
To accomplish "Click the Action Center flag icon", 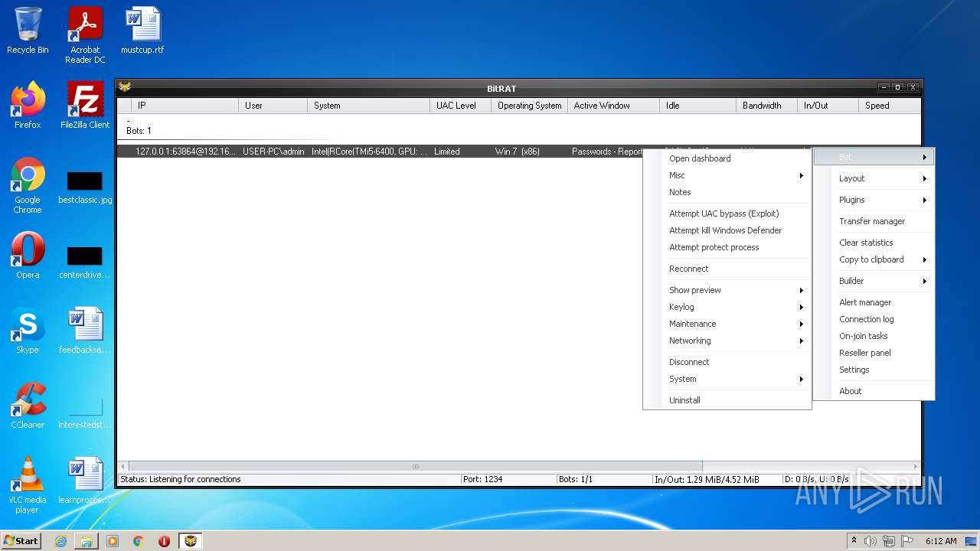I will (x=906, y=541).
